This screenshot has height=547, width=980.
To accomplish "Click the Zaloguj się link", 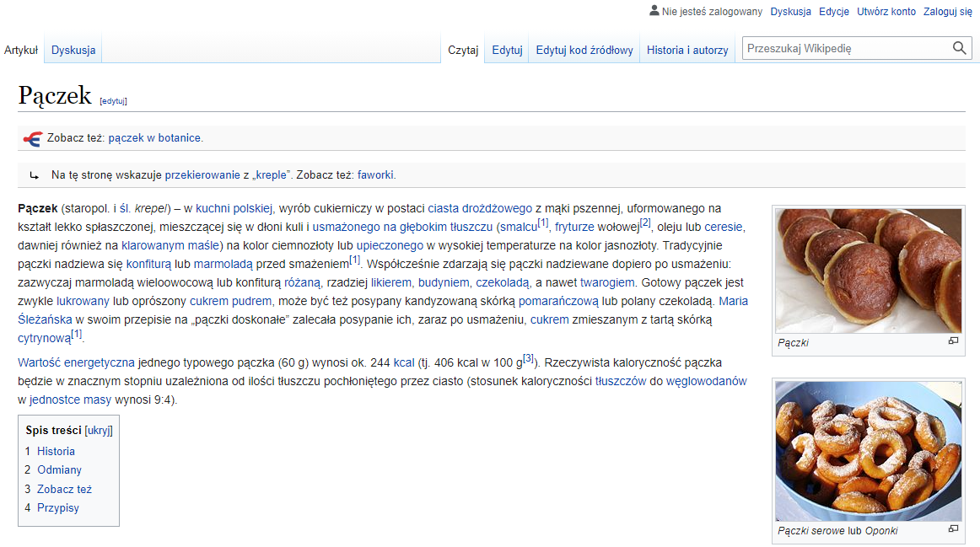I will pos(948,12).
